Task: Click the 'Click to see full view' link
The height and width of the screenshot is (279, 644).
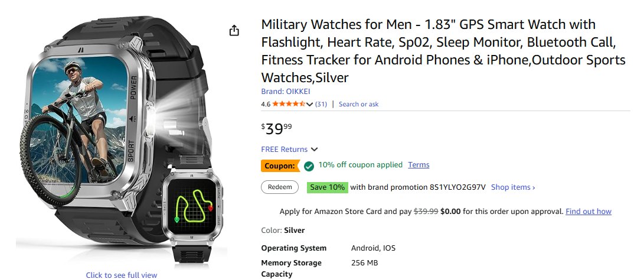Action: (x=122, y=275)
